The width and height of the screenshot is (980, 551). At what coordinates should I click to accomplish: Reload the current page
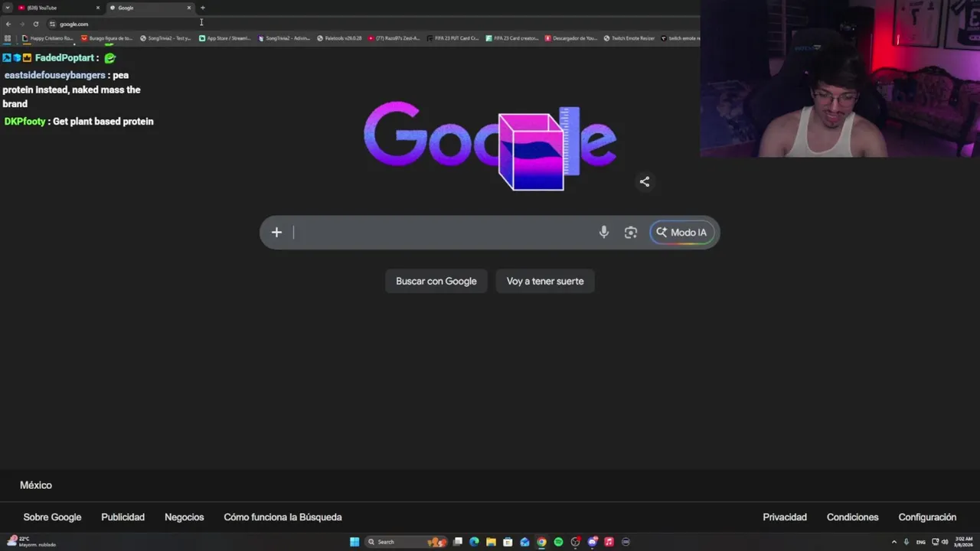point(35,24)
